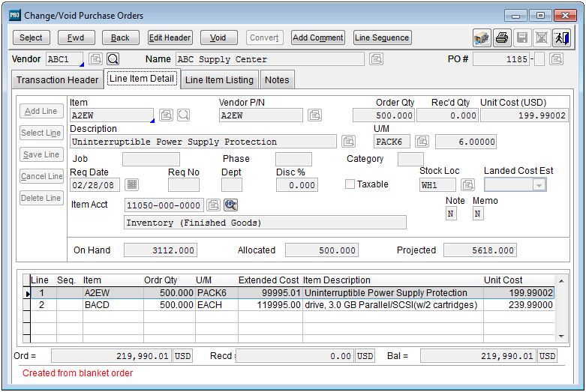Click scroll up arrow of line grid

click(561, 281)
